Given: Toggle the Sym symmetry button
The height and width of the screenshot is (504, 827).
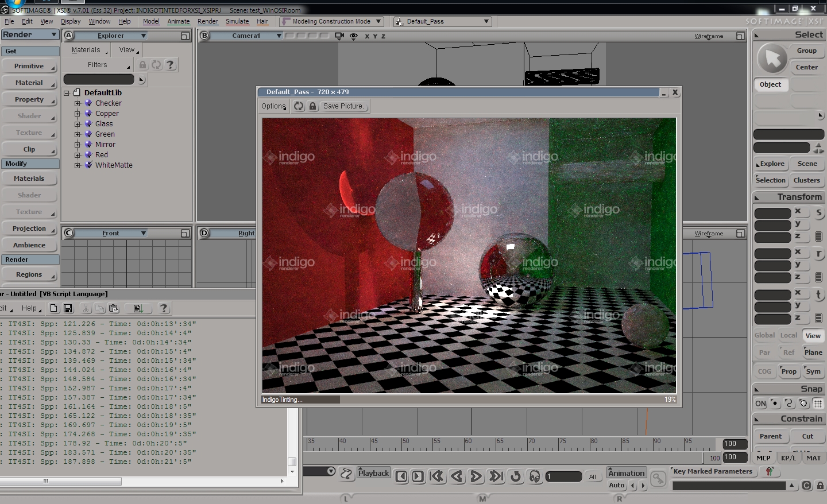Looking at the screenshot, I should [813, 371].
